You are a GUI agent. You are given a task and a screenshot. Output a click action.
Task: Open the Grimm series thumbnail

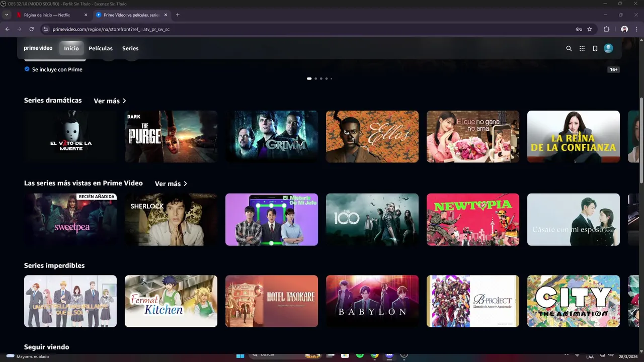(x=272, y=137)
